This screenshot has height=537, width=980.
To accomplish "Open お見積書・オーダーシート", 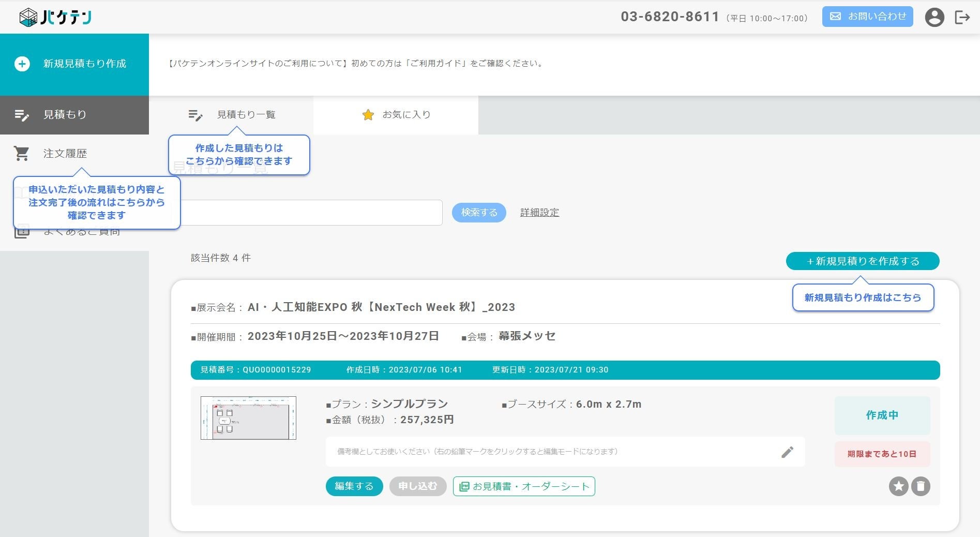I will [524, 486].
